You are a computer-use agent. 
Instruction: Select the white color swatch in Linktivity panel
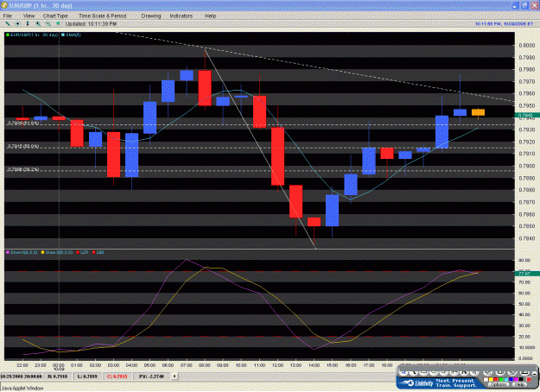point(486,379)
